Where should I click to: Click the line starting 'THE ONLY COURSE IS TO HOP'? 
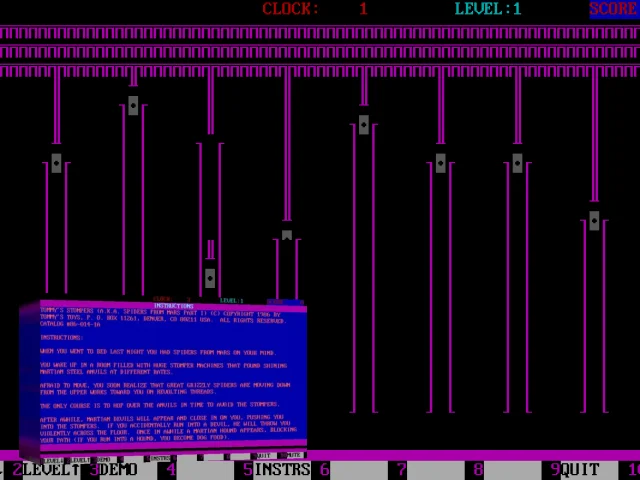pos(160,405)
